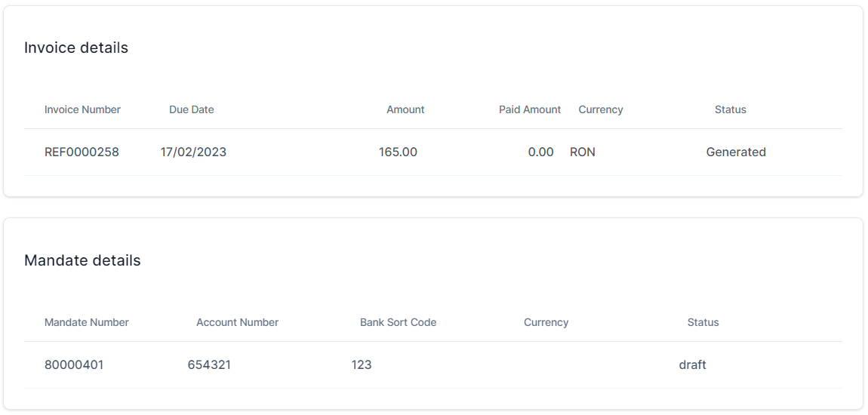
Task: Click the Bank Sort Code column header
Action: [398, 322]
